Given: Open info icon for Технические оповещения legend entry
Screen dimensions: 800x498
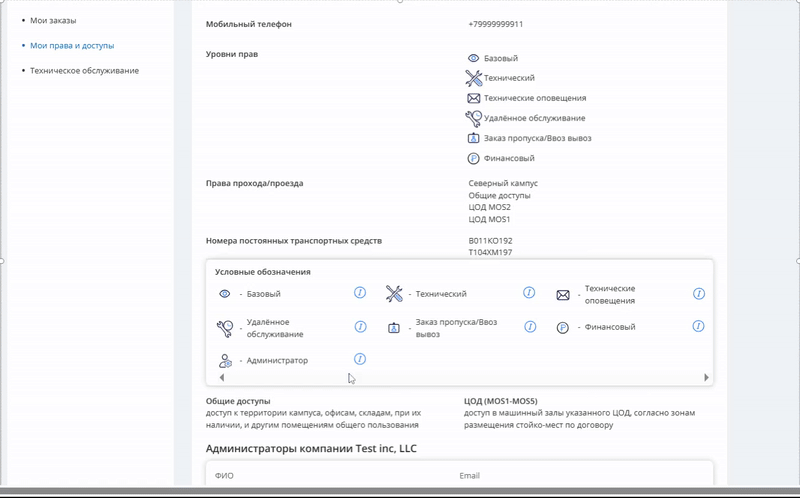Looking at the screenshot, I should coord(699,294).
